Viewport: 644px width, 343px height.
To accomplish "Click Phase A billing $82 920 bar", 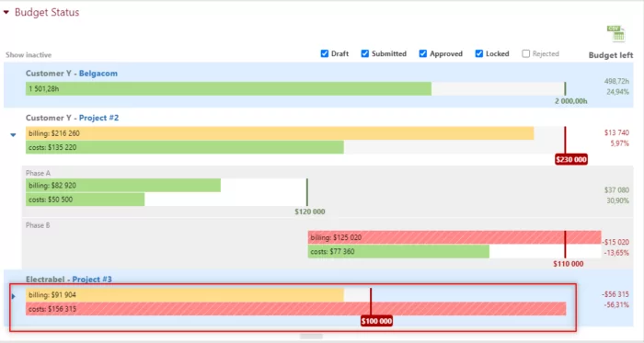I will pos(122,186).
